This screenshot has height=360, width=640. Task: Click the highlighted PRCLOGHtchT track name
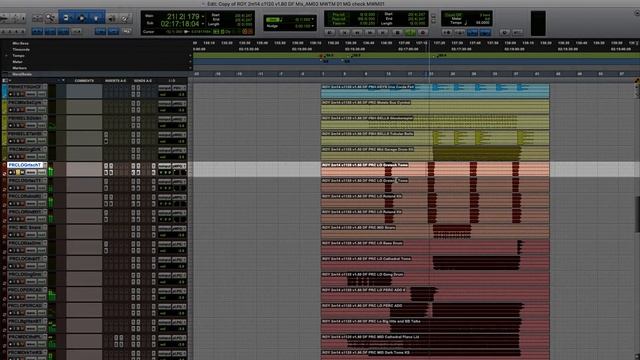point(25,165)
